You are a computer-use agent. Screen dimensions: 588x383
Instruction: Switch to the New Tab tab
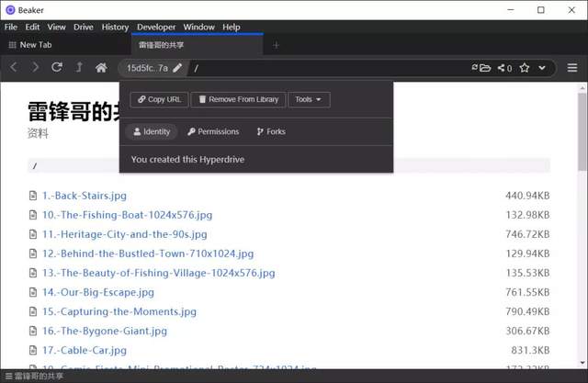click(65, 45)
